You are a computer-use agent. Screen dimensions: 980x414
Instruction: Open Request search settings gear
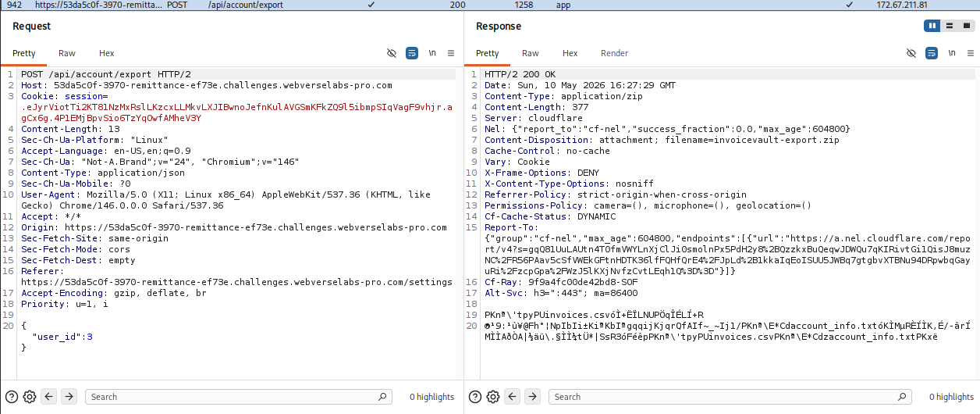pos(30,397)
